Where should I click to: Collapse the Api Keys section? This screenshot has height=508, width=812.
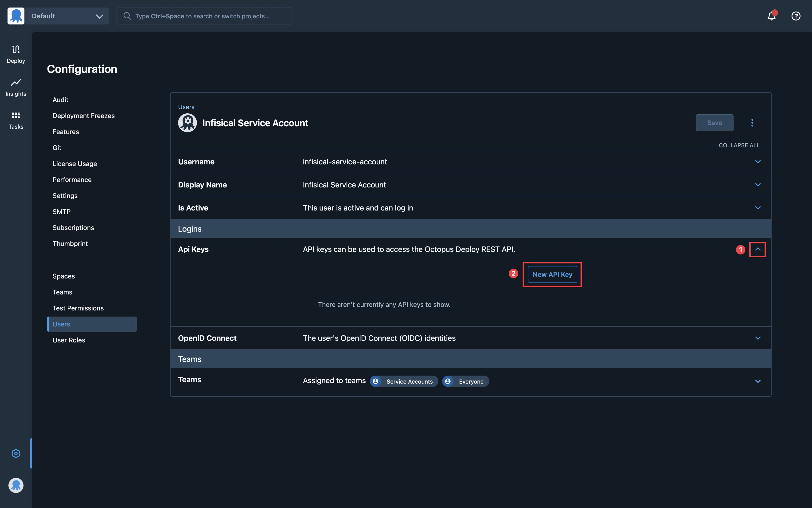[x=758, y=249]
